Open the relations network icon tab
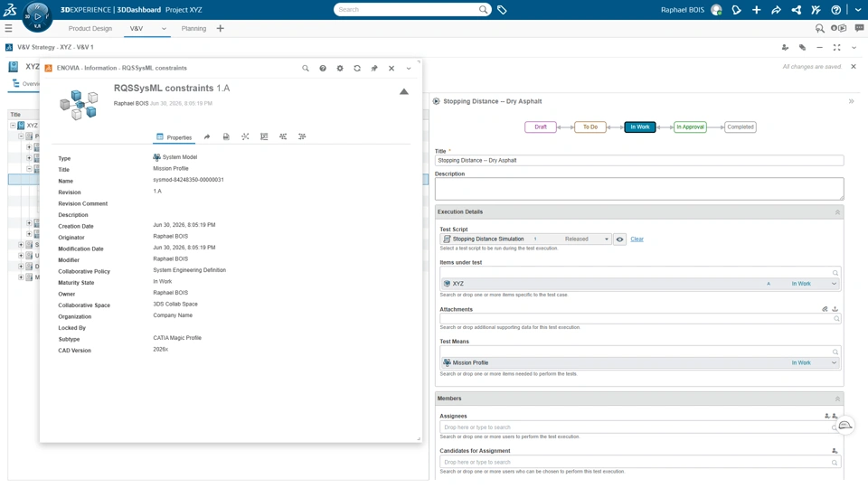868x488 pixels. (245, 136)
